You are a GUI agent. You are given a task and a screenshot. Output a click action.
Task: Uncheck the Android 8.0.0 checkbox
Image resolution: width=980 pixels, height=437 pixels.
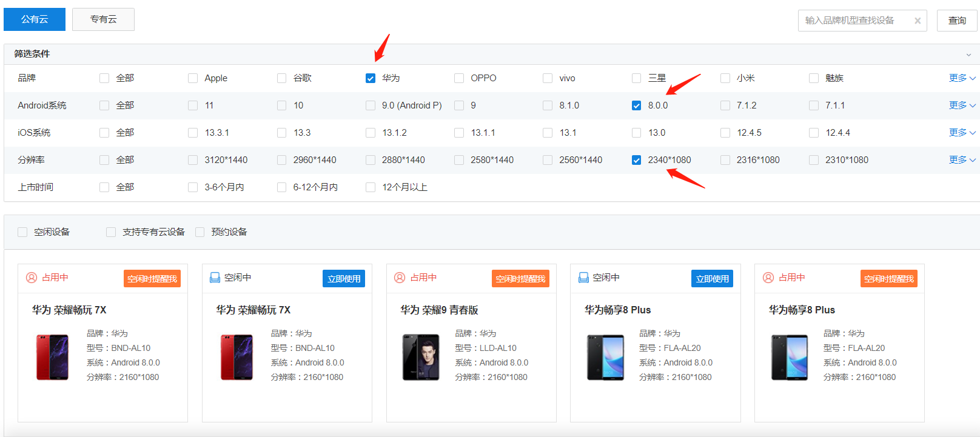[x=636, y=105]
